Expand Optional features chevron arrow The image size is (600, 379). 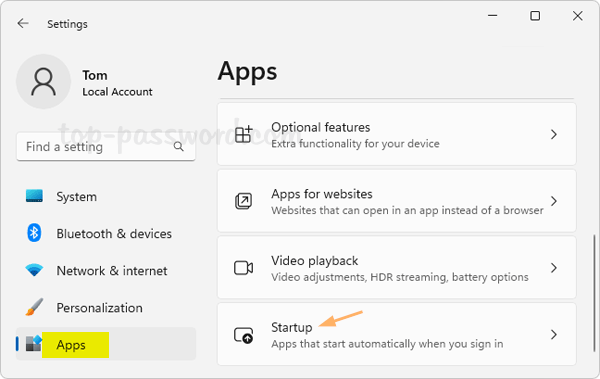(553, 134)
